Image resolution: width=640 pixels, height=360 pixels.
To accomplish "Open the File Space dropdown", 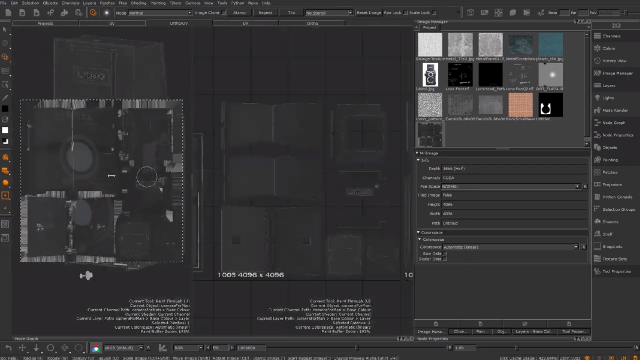I will (x=511, y=186).
